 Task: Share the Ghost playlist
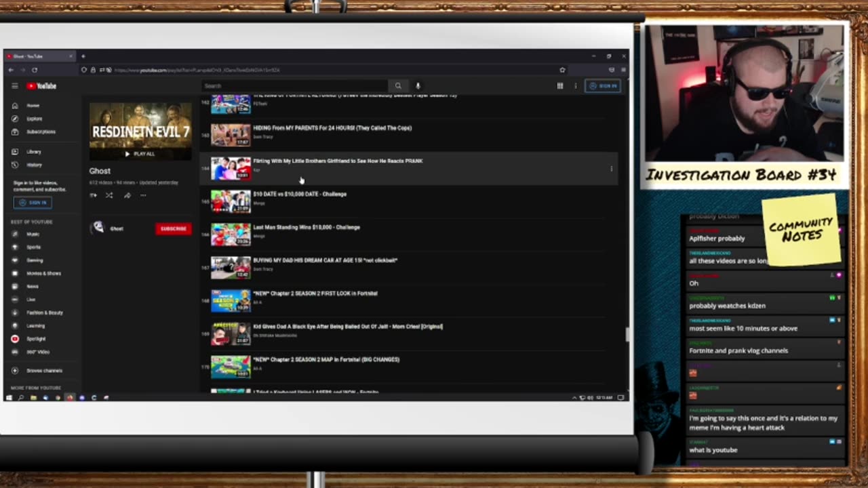point(127,195)
